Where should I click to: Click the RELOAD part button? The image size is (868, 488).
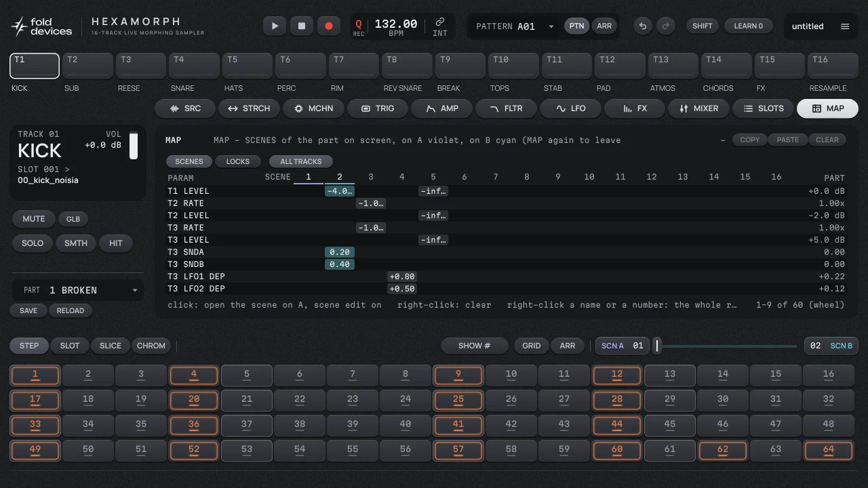71,310
